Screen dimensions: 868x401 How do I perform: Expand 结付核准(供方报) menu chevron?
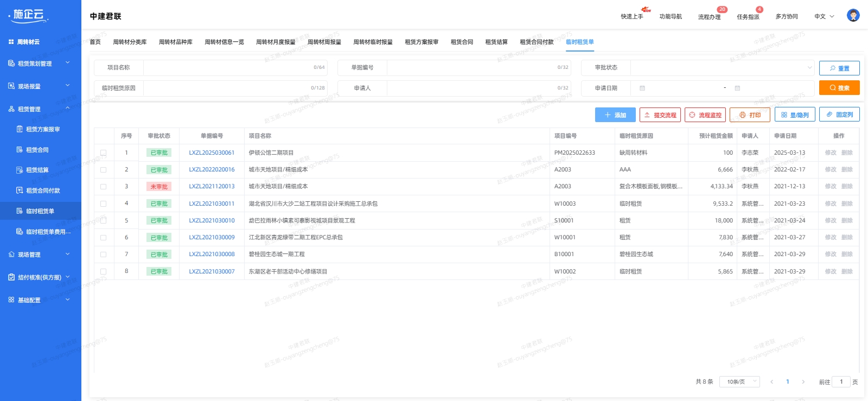tap(68, 277)
